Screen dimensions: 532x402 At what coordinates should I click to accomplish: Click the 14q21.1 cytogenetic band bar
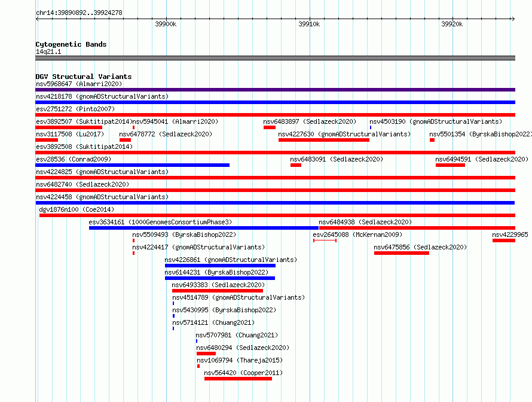(275, 58)
